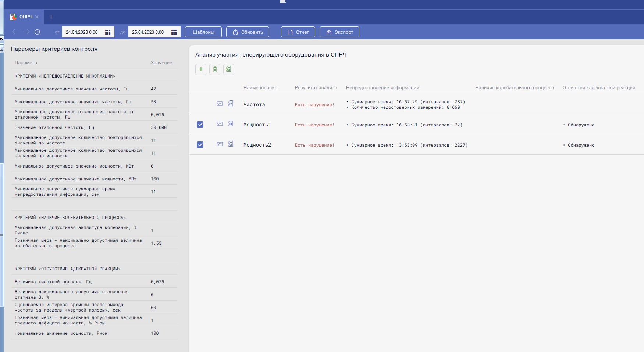Open chart icon for Мощность1 row
This screenshot has height=352, width=644.
(220, 124)
